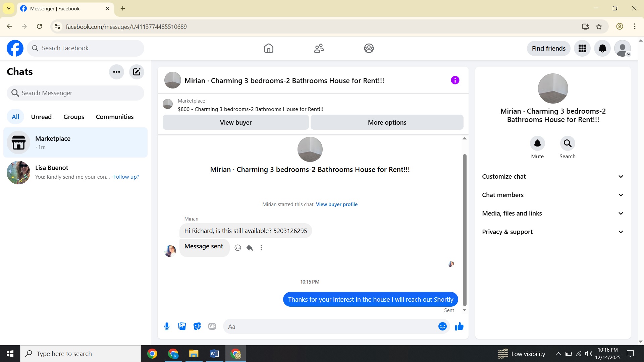Open the View buyer profile link
This screenshot has width=644, height=362.
(x=336, y=204)
